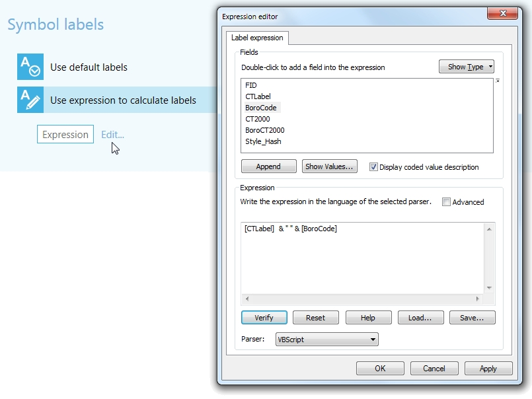
Task: Select the CT2000 field in the list
Action: pos(258,119)
